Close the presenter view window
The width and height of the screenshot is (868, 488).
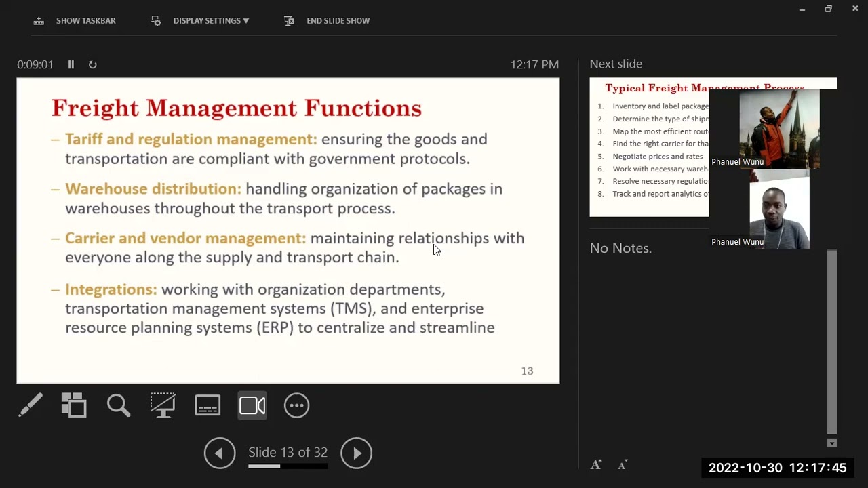click(855, 9)
